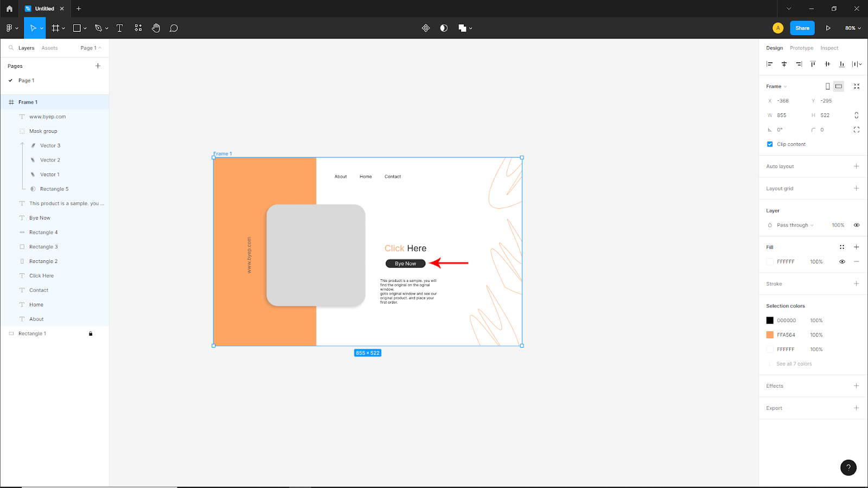Image resolution: width=868 pixels, height=488 pixels.
Task: Open the help question mark button
Action: pos(848,467)
